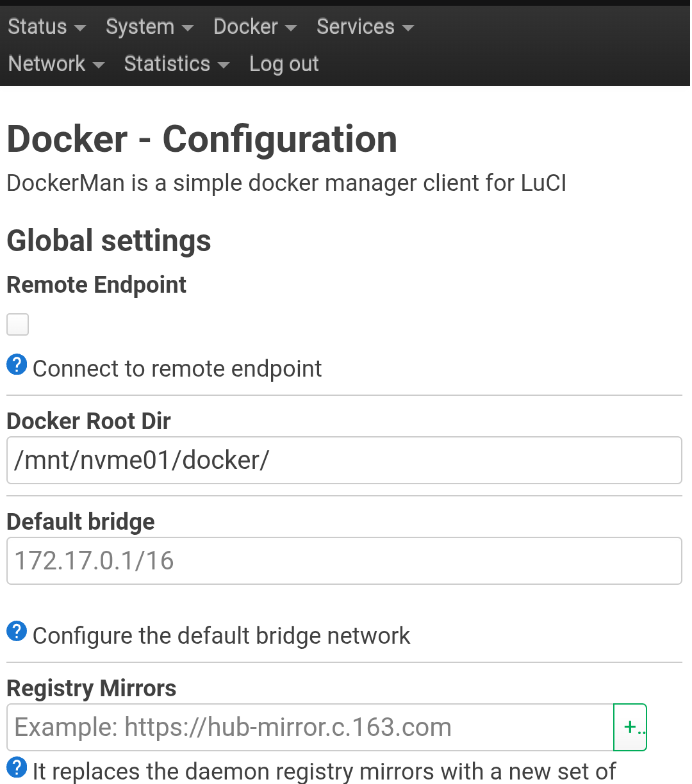Click the Status menu caret arrow
This screenshot has width=692, height=784.
coord(80,29)
